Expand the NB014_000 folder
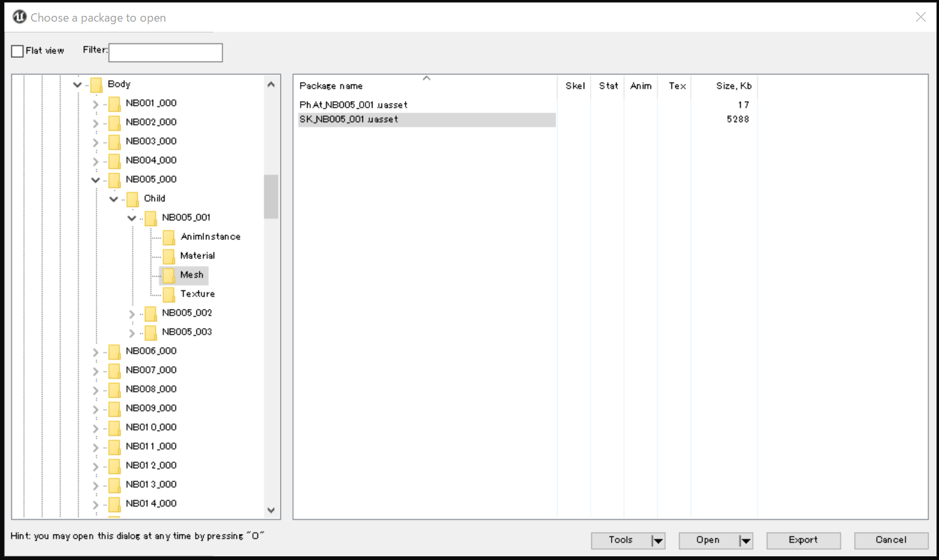 95,504
